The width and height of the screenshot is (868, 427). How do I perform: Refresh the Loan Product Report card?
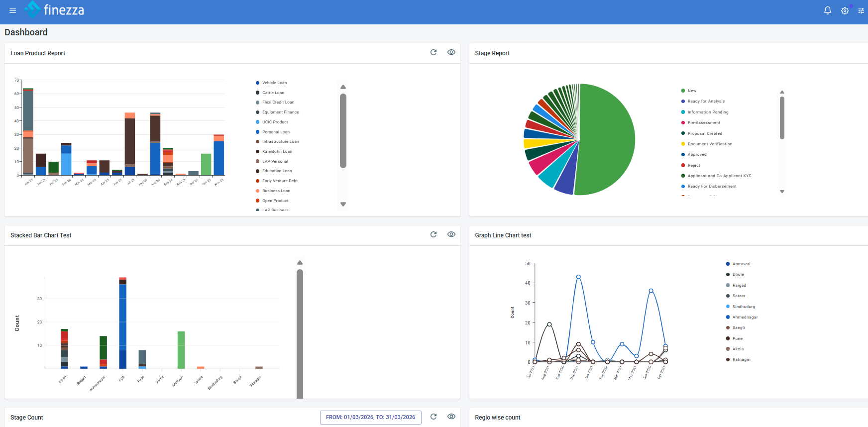point(434,52)
